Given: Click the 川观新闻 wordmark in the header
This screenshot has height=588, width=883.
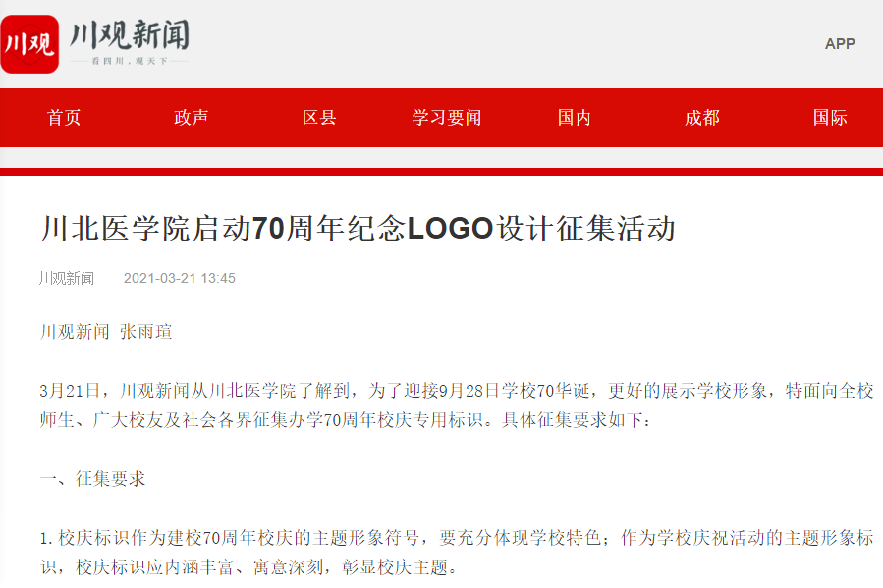Looking at the screenshot, I should 130,35.
